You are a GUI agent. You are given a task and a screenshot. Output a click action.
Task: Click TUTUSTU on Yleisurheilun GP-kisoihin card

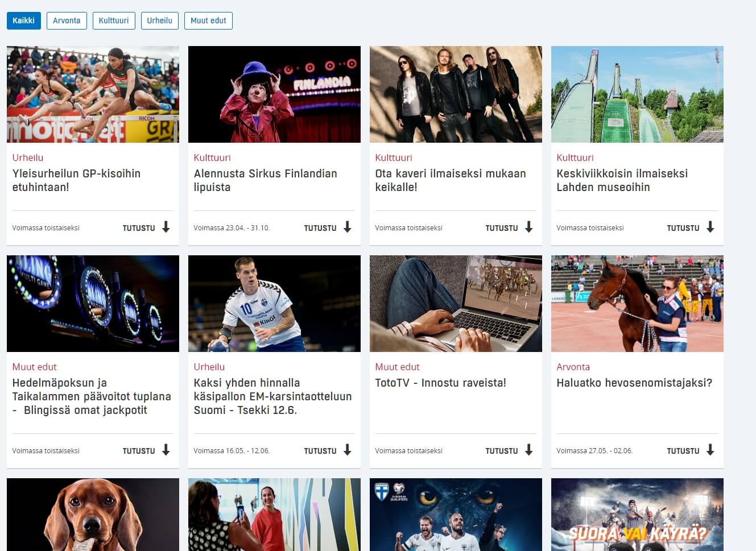pyautogui.click(x=139, y=228)
